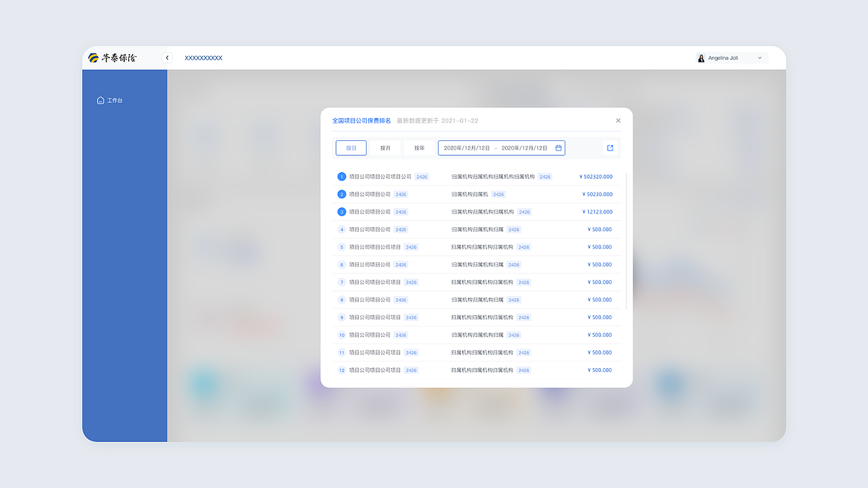The width and height of the screenshot is (868, 488).
Task: Click the rank 11 badge
Action: (x=342, y=352)
